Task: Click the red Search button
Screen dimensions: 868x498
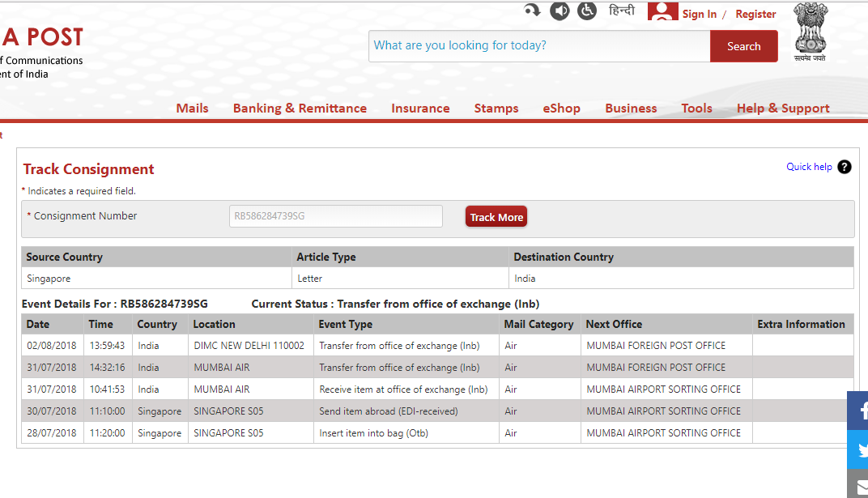Action: pos(743,46)
